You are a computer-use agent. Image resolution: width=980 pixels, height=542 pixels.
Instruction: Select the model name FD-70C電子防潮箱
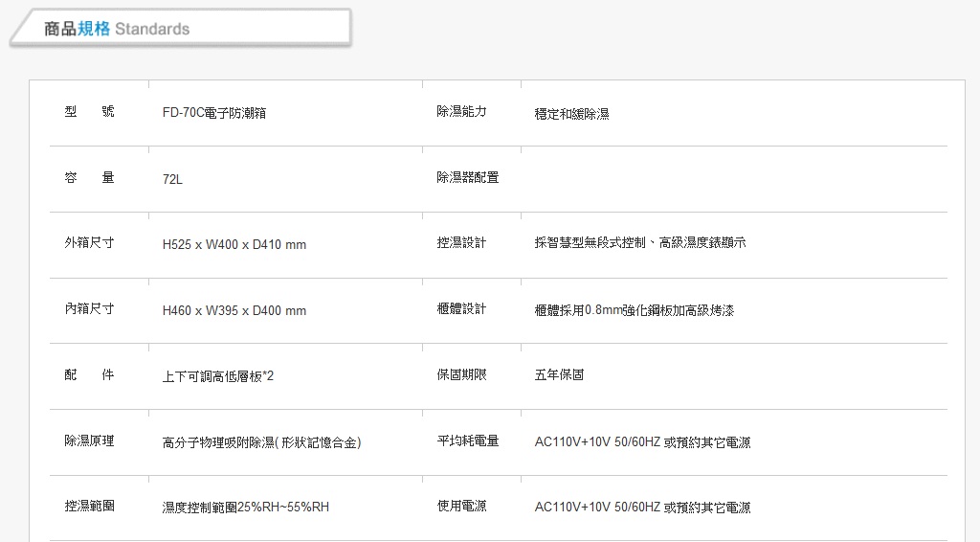213,113
